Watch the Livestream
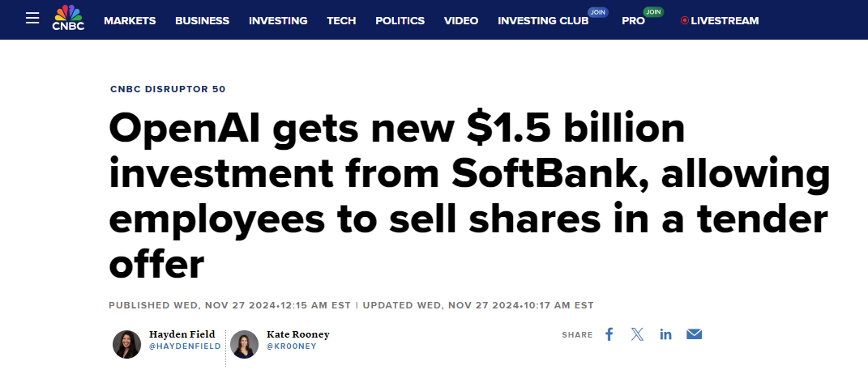This screenshot has width=868, height=374. click(x=720, y=20)
